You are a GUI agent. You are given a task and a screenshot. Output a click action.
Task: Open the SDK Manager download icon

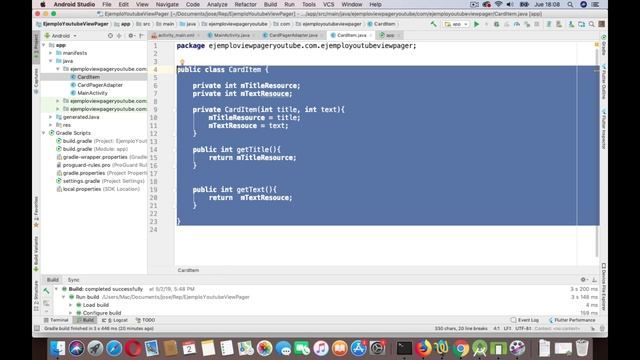coord(571,24)
